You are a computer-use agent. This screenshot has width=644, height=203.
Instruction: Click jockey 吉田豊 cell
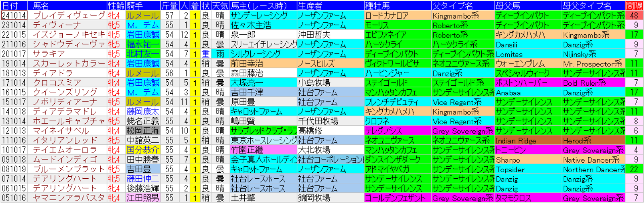click(x=143, y=169)
